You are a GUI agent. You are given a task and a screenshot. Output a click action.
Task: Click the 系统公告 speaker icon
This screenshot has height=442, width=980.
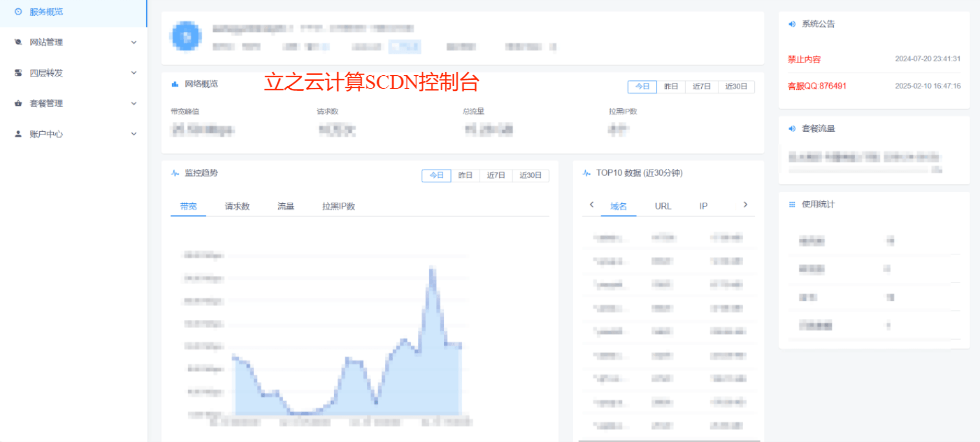[792, 24]
